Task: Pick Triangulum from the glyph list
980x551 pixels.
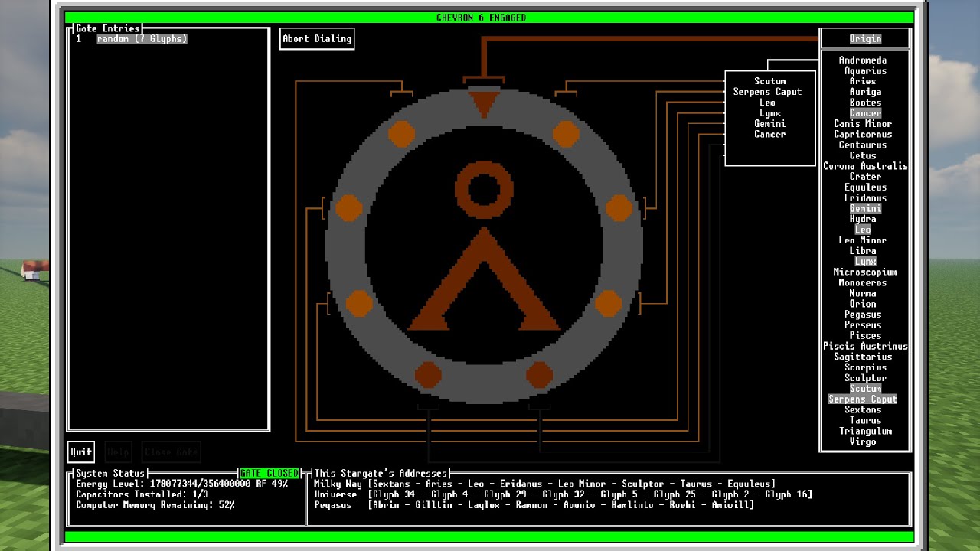Action: tap(865, 432)
